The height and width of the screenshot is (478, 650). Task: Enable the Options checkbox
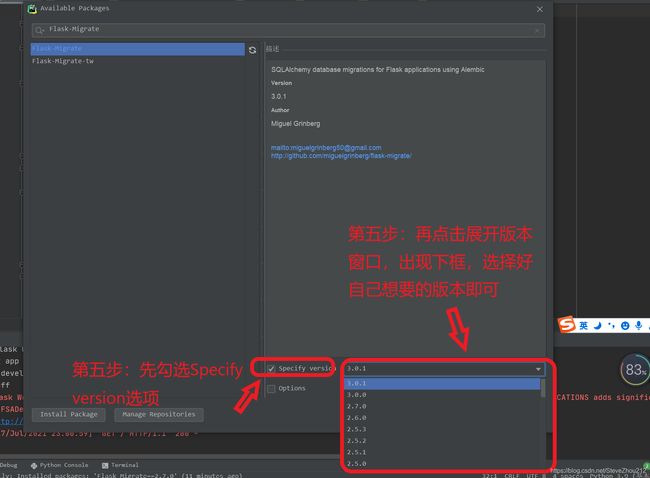271,388
